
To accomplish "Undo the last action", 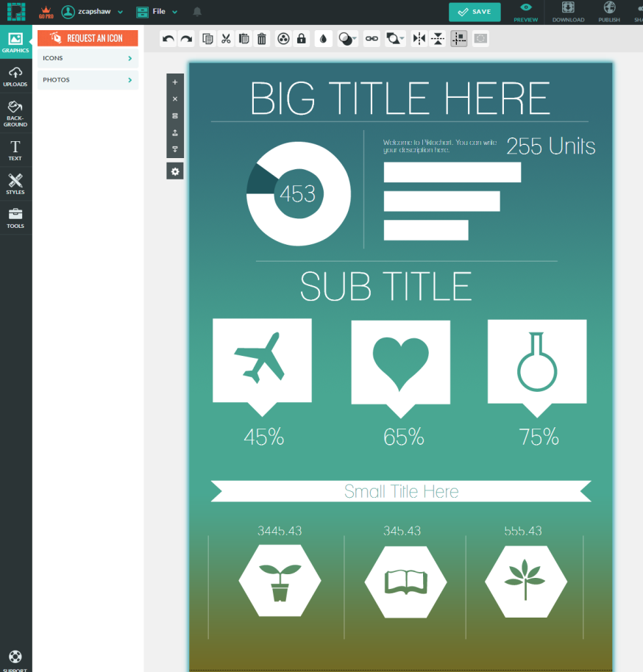I will point(168,38).
